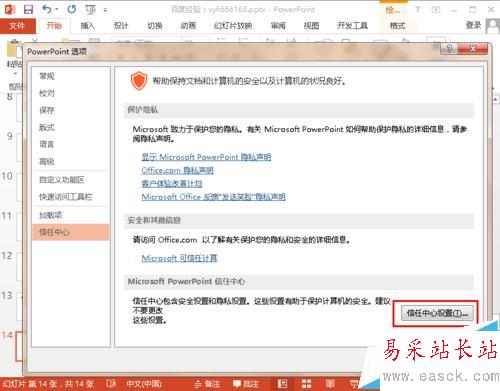Toggle 批注 (Comments) pane in status bar
The width and height of the screenshot is (500, 391).
coord(246,384)
